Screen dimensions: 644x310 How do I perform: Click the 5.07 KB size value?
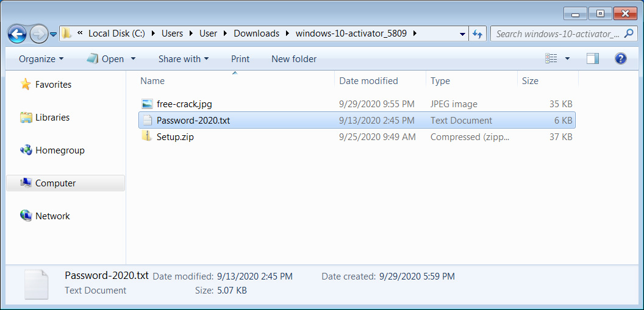(232, 291)
